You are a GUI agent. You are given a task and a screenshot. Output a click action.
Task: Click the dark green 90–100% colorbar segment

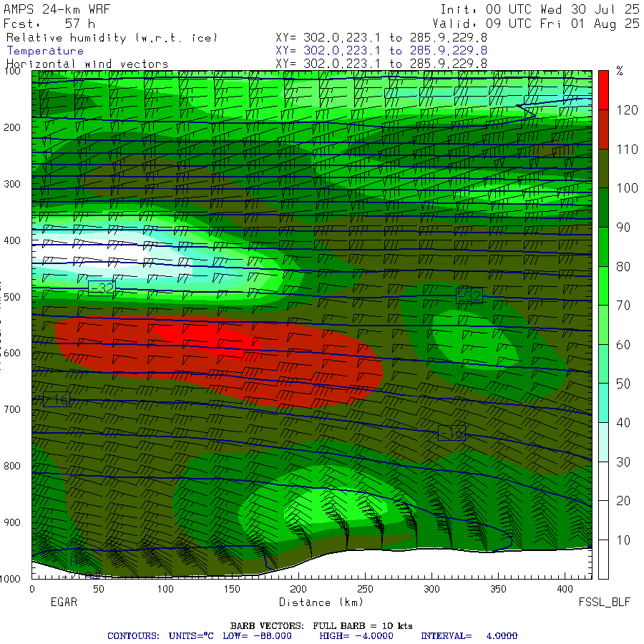tap(603, 208)
